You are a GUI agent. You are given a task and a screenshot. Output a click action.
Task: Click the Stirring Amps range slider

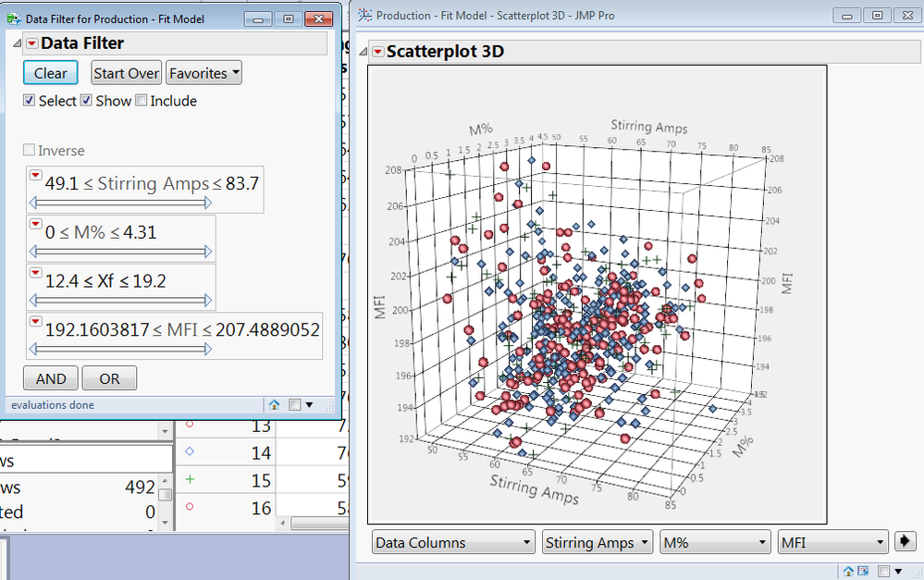[121, 203]
